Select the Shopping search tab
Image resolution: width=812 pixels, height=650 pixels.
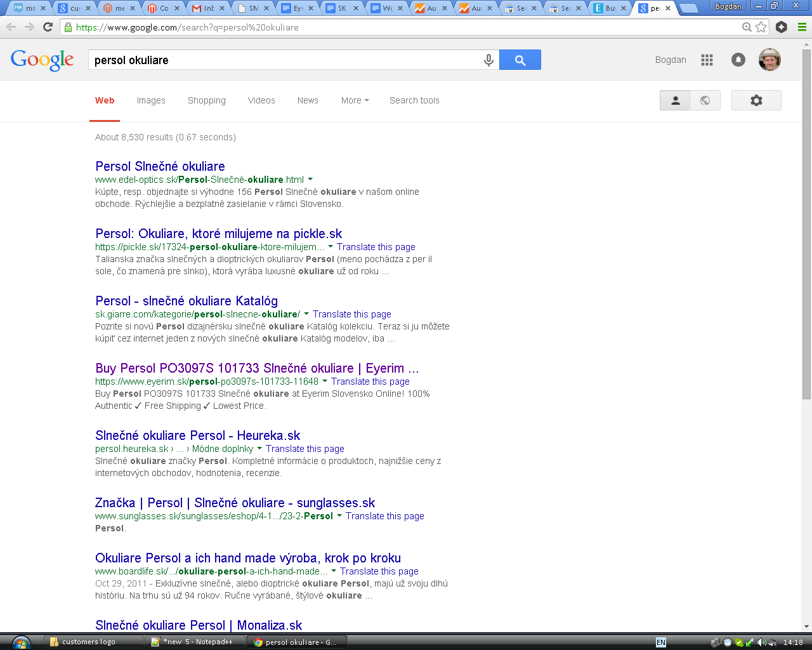click(207, 100)
